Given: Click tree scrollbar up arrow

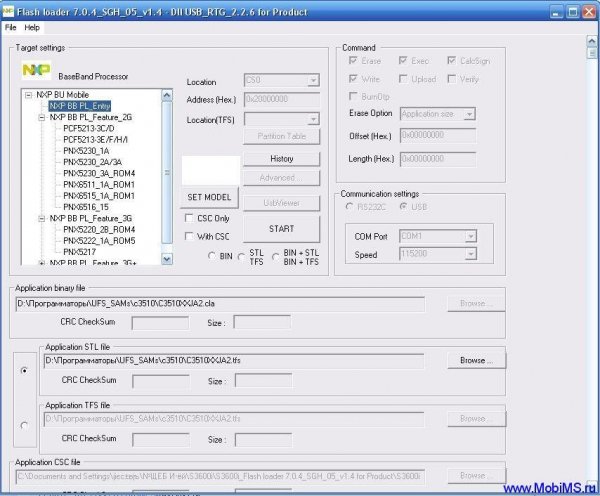Looking at the screenshot, I should tap(167, 95).
